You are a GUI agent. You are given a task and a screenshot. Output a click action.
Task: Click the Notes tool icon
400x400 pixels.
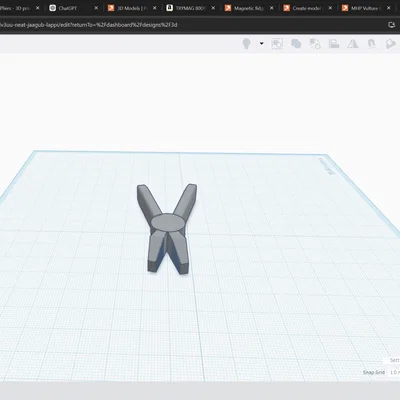(x=390, y=44)
